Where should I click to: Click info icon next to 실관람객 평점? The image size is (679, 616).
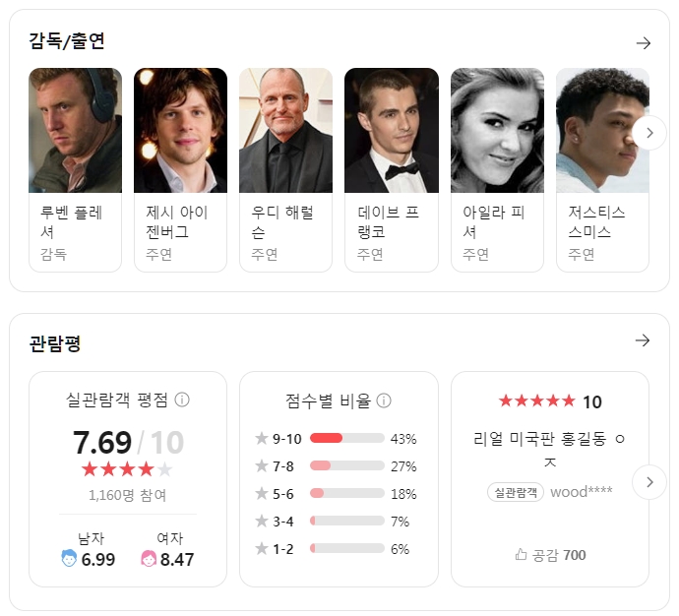tap(182, 400)
